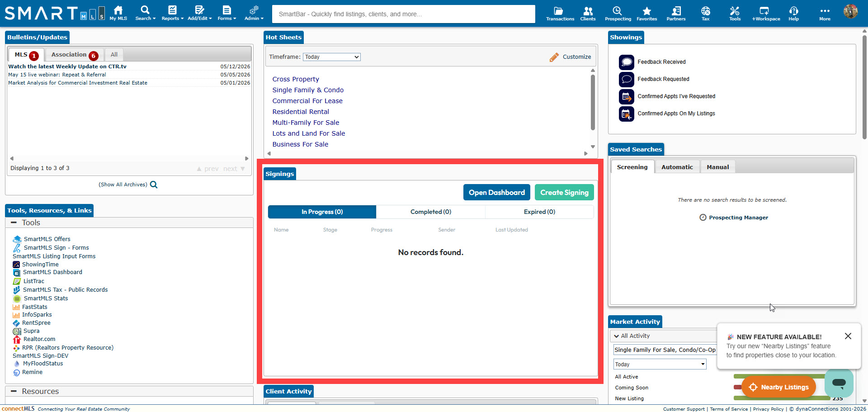Open the SmartMLS Tax - Public Records link
Viewport: 868px width, 412px height.
pyautogui.click(x=66, y=290)
